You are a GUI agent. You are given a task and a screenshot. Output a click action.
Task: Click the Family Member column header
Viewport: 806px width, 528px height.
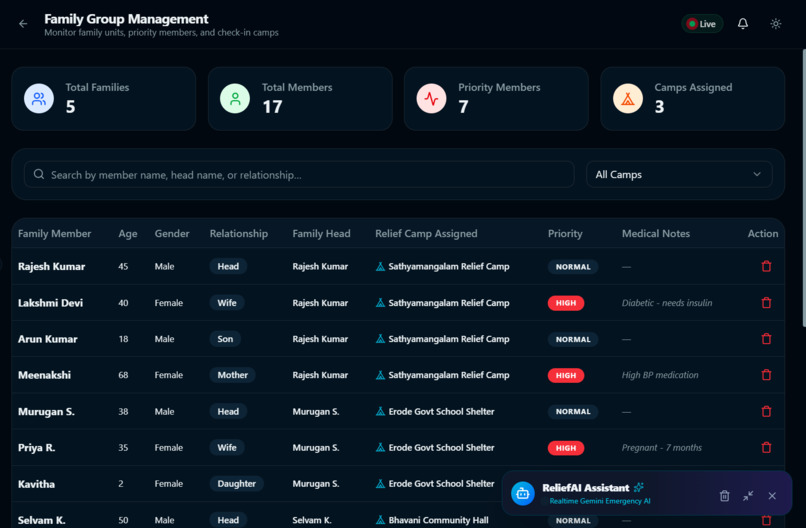tap(54, 233)
